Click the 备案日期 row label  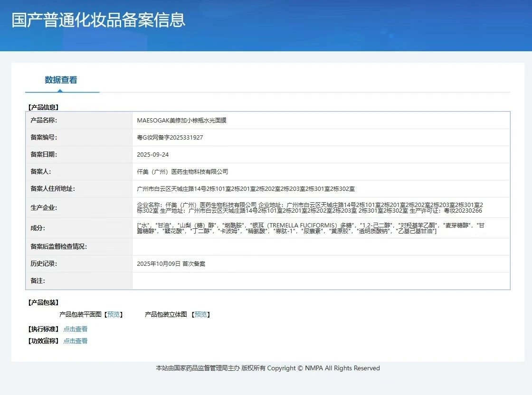[44, 154]
